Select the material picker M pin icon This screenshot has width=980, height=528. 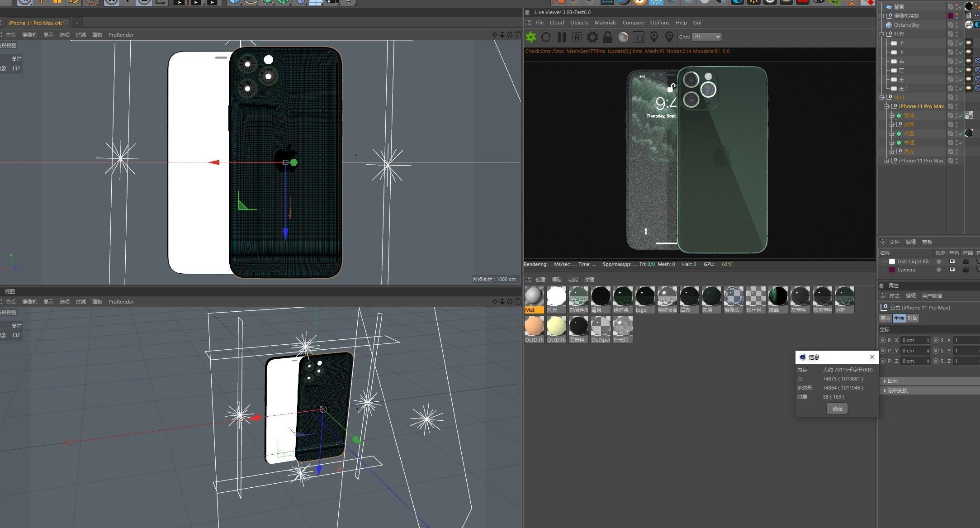tap(669, 37)
